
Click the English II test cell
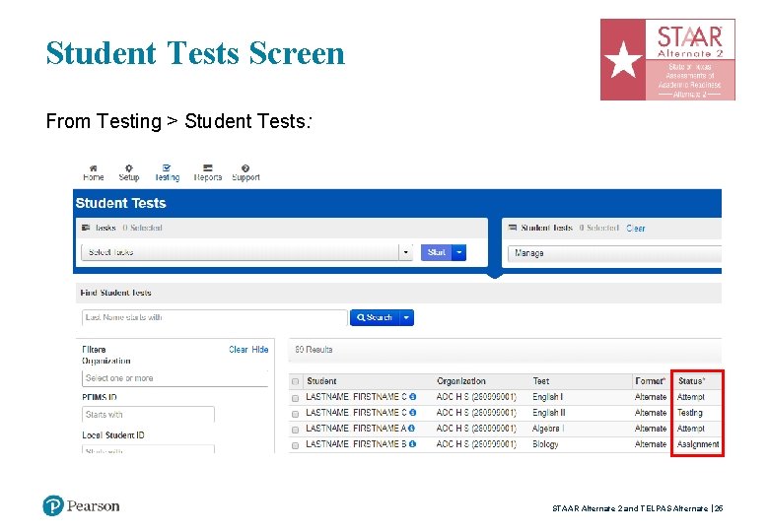point(549,413)
